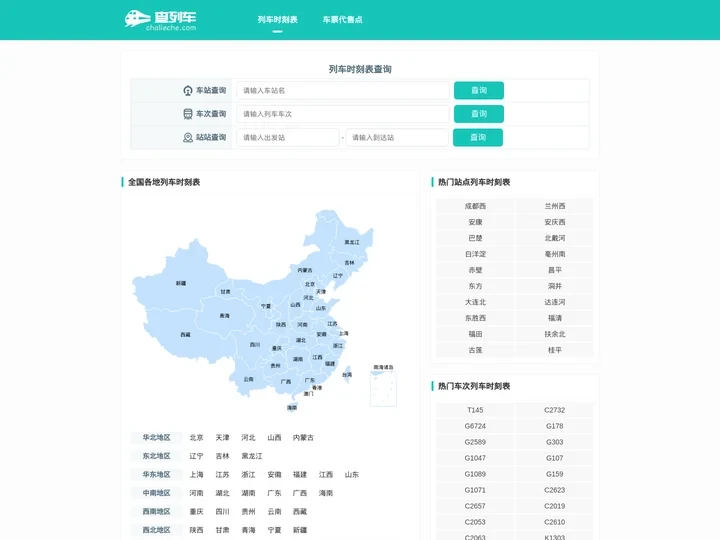Open hot train C2623 timetable

pyautogui.click(x=555, y=490)
